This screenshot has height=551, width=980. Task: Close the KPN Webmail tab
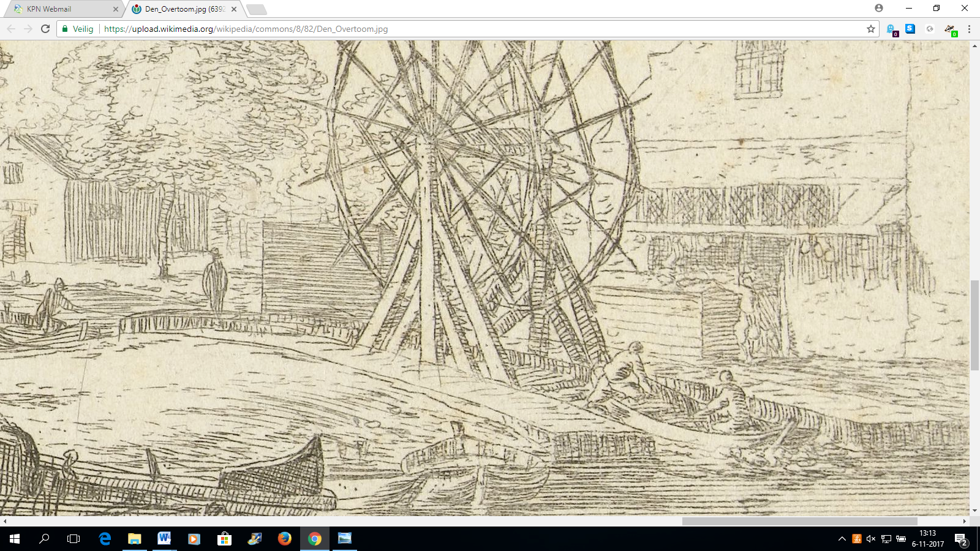pyautogui.click(x=116, y=9)
